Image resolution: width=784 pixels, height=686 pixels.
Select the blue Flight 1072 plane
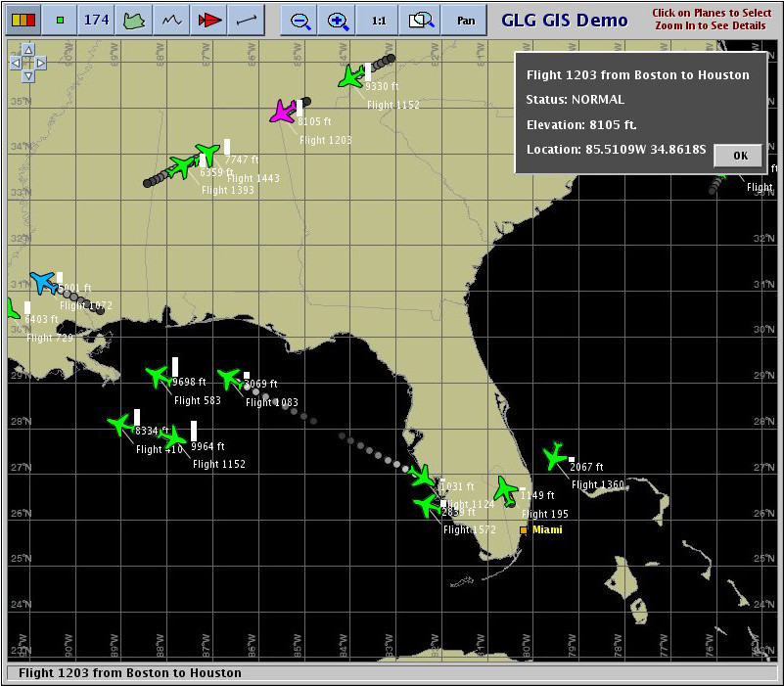click(43, 283)
